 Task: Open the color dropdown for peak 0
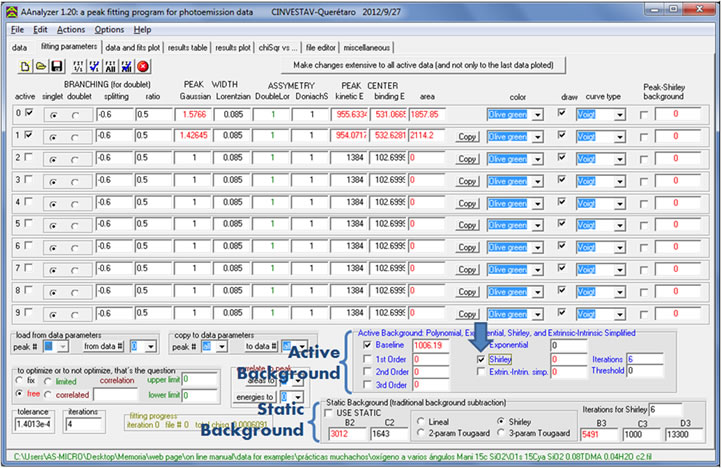538,114
